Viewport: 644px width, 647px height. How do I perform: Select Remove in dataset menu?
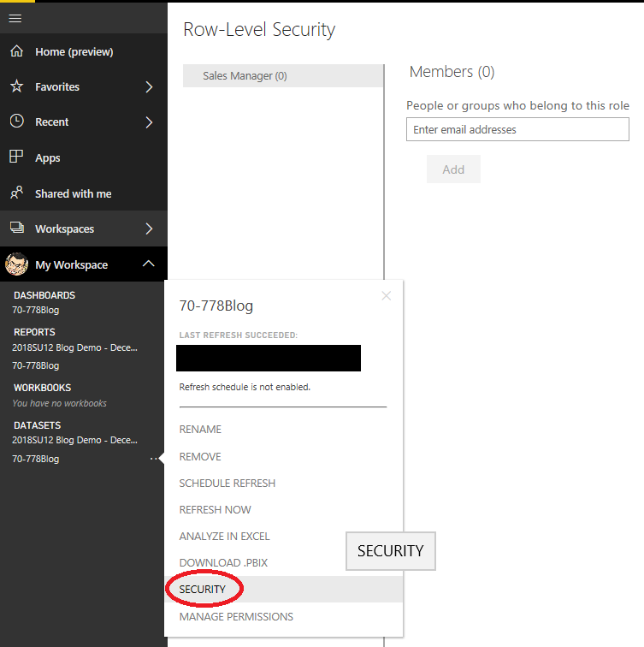tap(200, 457)
